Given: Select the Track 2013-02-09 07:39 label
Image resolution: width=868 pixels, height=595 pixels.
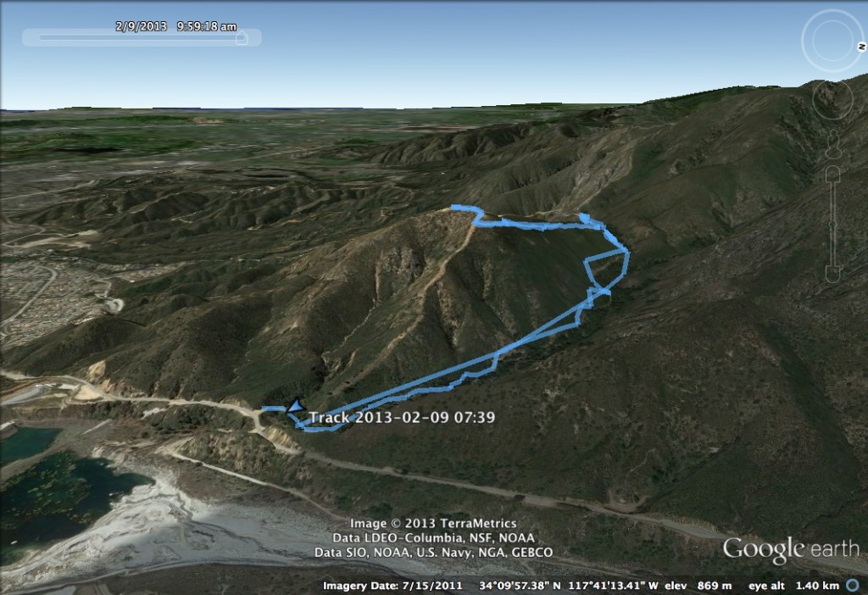Looking at the screenshot, I should (x=401, y=417).
